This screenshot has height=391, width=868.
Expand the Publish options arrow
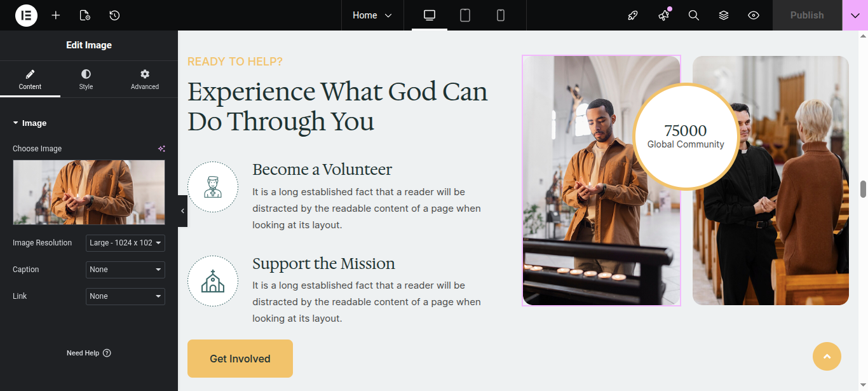pyautogui.click(x=855, y=15)
